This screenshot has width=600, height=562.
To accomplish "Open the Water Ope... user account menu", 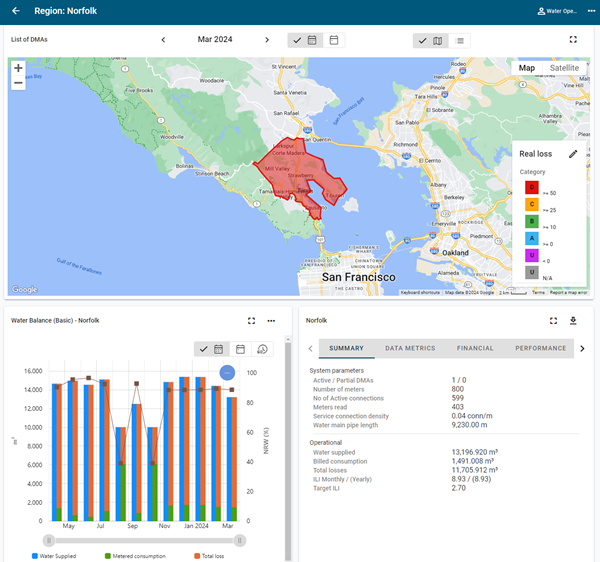I will pos(557,11).
